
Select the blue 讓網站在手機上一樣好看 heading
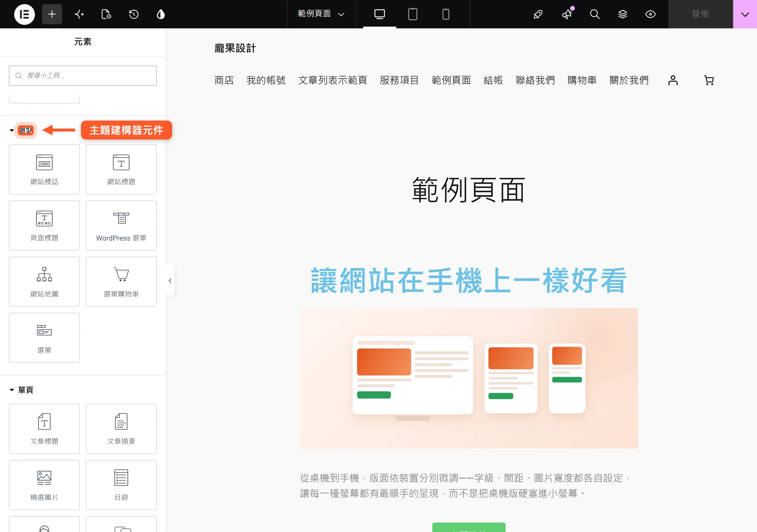coord(468,280)
